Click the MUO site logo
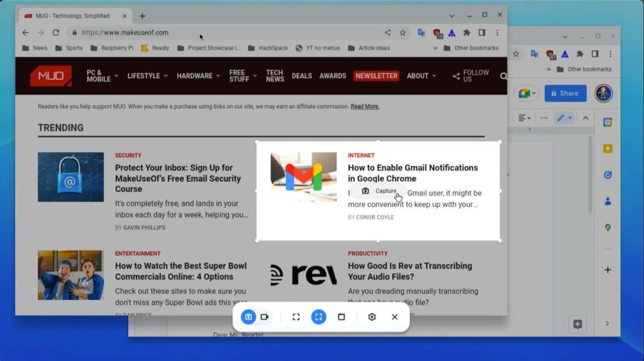 (51, 76)
